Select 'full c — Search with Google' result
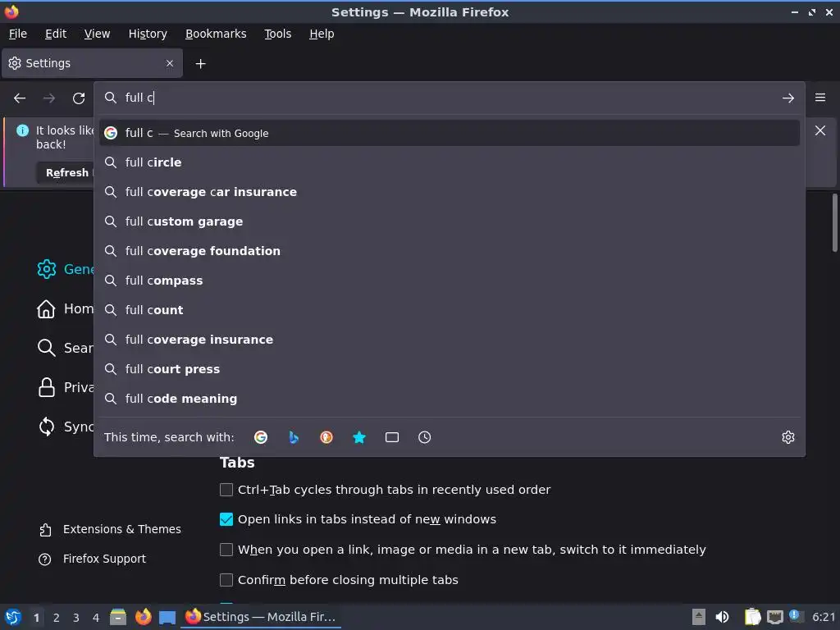The image size is (840, 630). 449,133
